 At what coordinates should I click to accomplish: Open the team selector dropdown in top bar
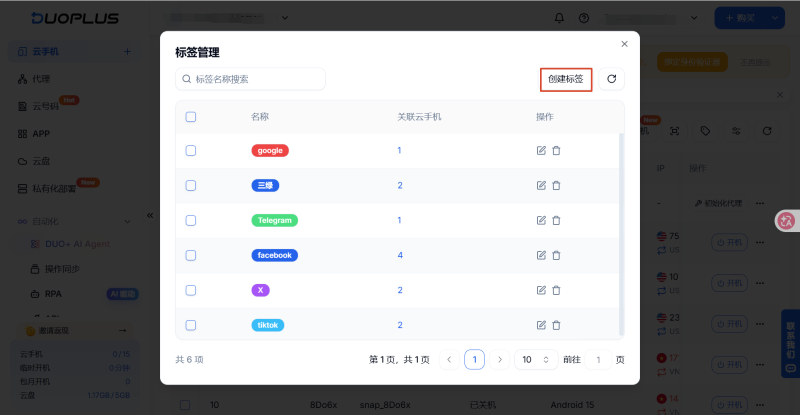pos(285,18)
